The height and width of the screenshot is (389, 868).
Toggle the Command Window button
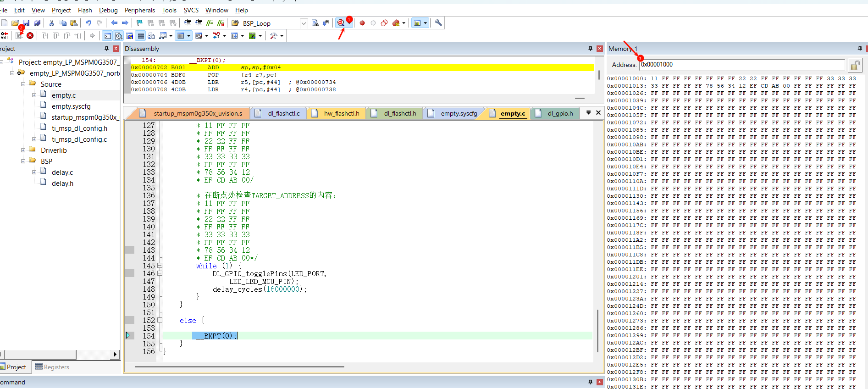click(108, 36)
